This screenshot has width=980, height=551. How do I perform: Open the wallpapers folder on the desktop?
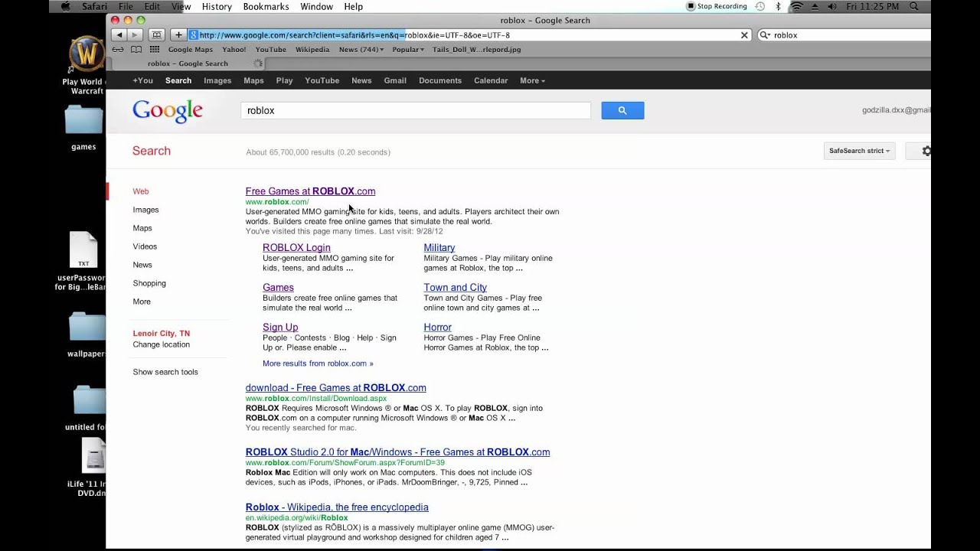(87, 327)
